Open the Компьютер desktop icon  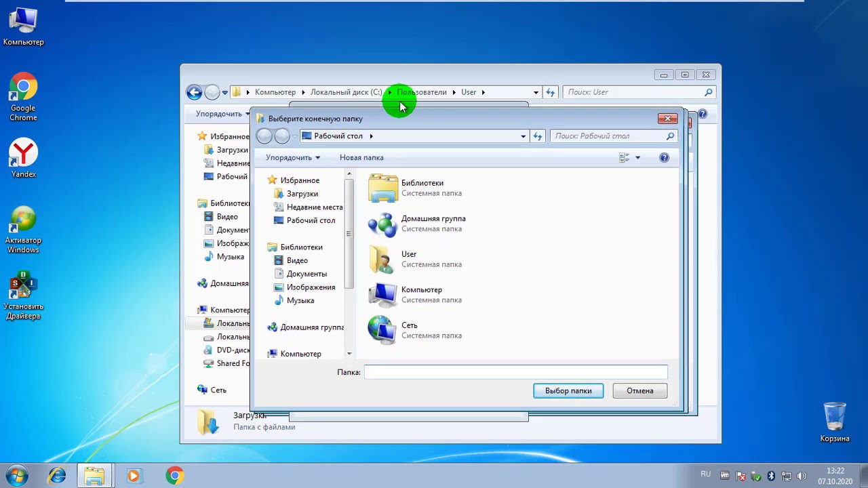click(23, 26)
